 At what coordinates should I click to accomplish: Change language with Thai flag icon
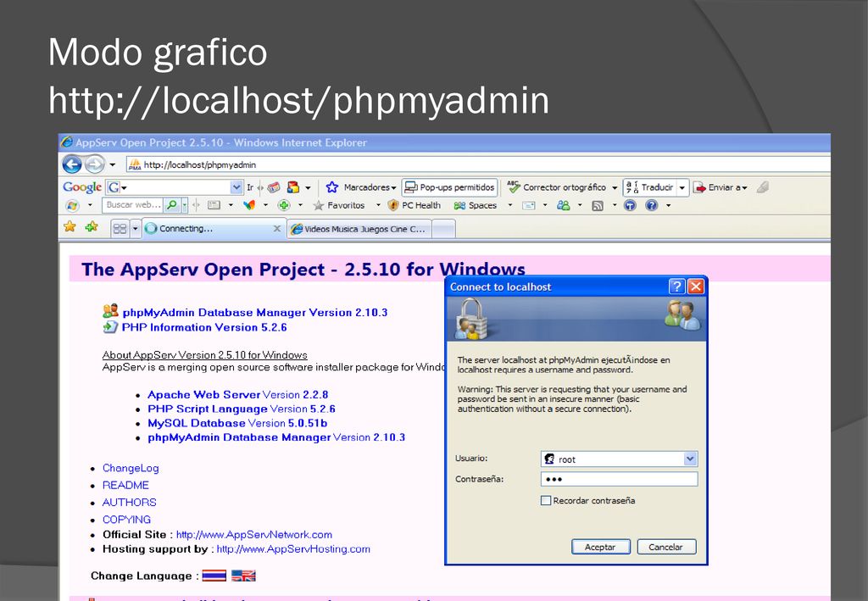click(x=214, y=576)
